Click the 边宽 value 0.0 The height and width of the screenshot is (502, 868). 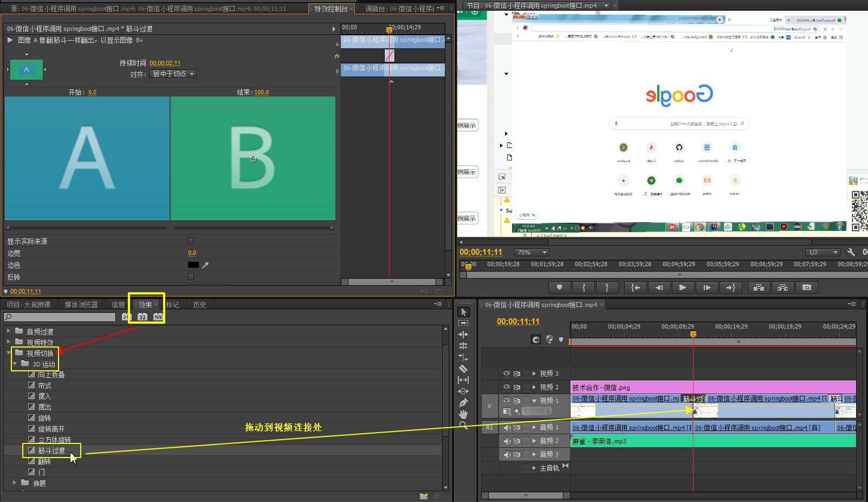tap(192, 253)
